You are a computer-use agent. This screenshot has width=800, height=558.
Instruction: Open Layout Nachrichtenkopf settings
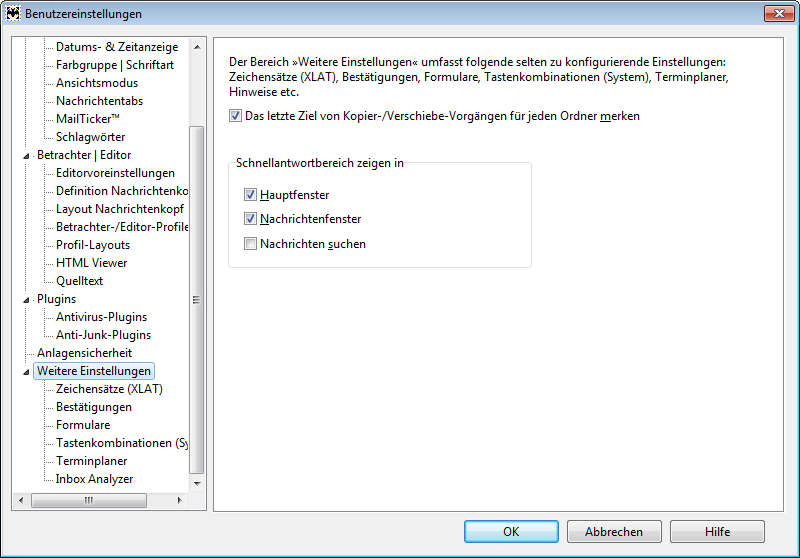[120, 209]
